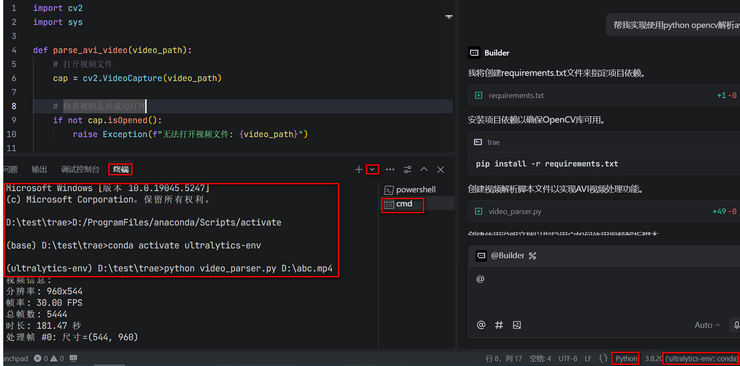Click the python video_parser.py command line
The image size is (740, 366).
169,269
